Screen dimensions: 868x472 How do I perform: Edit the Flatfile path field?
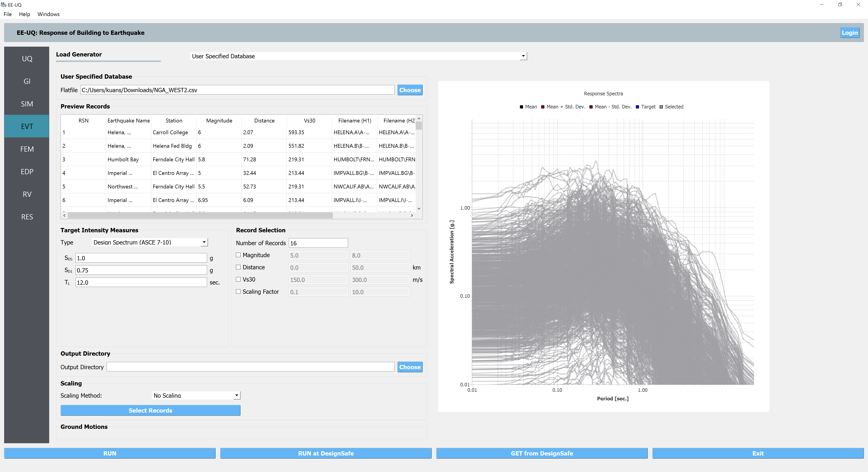click(237, 90)
